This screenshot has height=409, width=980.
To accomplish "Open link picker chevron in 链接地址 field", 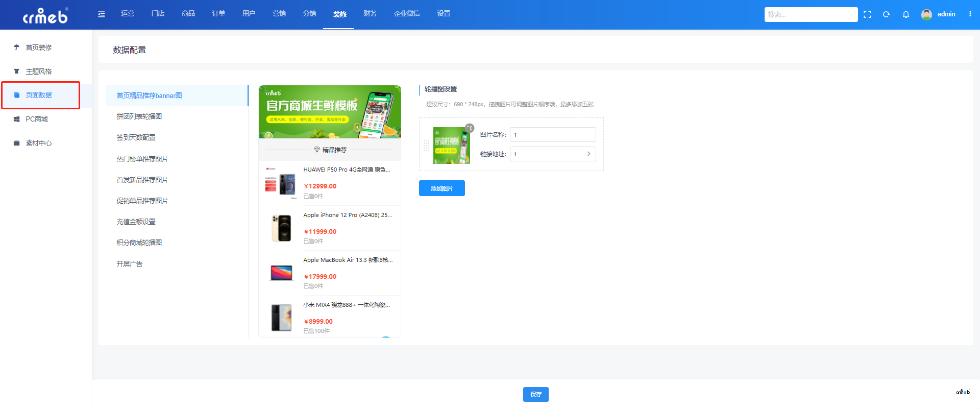I will click(589, 154).
